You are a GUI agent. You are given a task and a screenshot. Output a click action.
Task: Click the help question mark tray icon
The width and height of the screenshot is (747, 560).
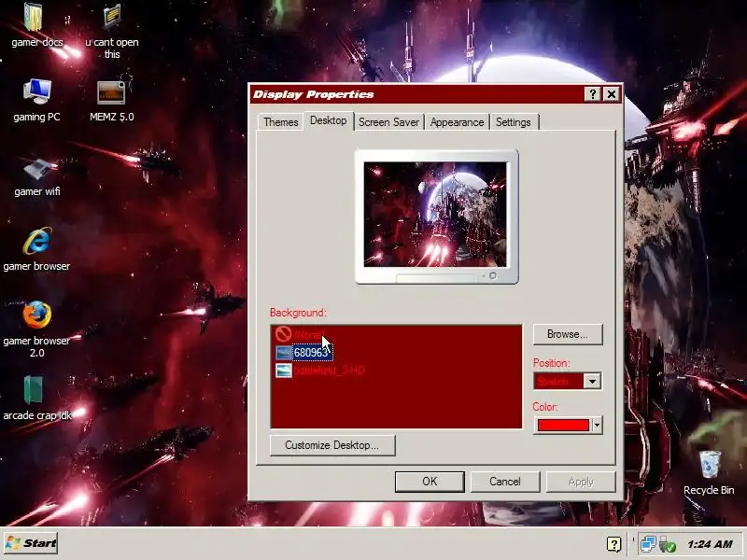pyautogui.click(x=613, y=544)
